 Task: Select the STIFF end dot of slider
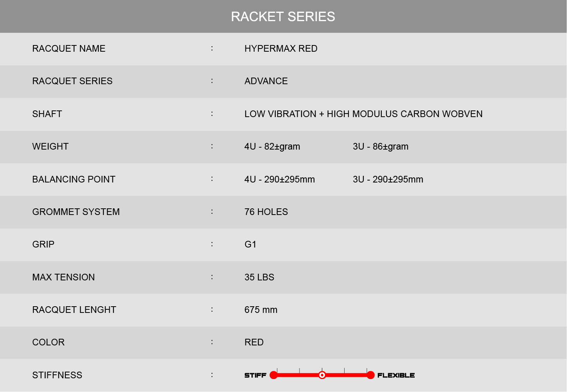coord(274,375)
